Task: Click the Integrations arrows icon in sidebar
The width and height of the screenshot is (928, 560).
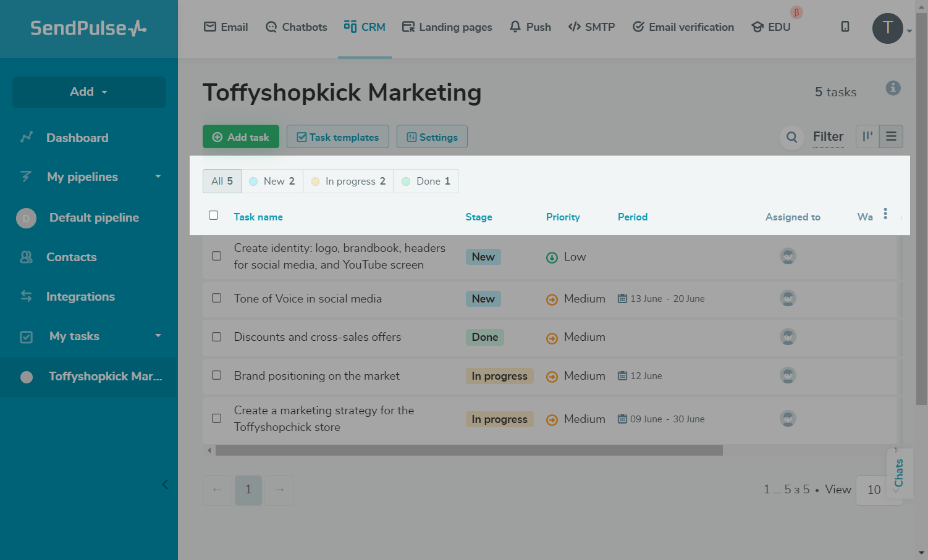Action: 27,296
